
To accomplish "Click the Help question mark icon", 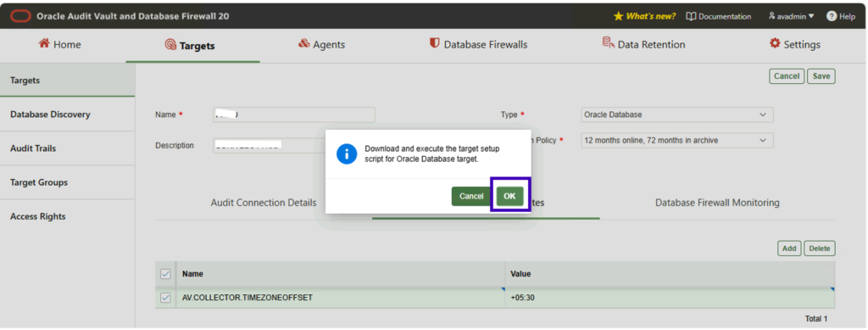I will pos(832,16).
